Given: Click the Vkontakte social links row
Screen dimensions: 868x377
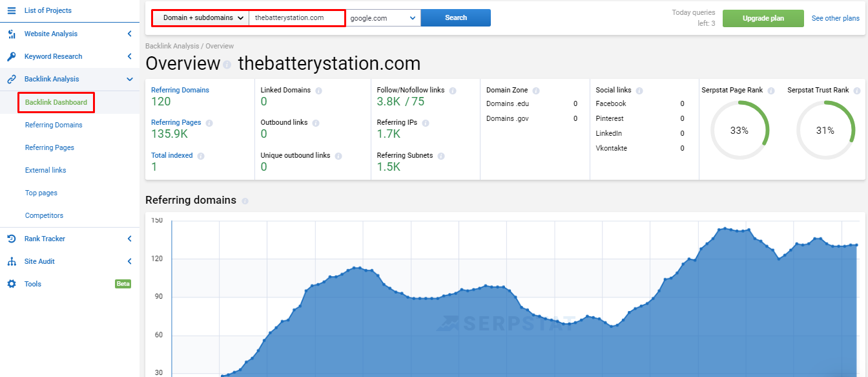Looking at the screenshot, I should pos(640,148).
